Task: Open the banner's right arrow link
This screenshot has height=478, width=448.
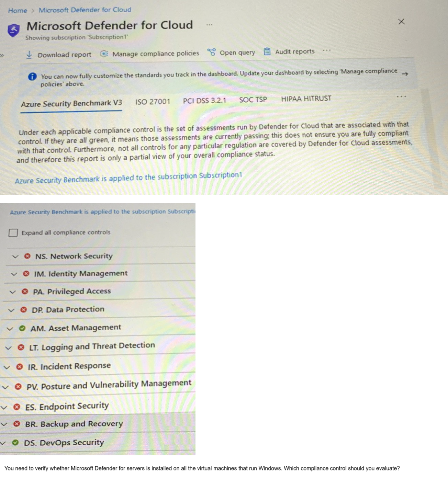Action: coord(405,73)
